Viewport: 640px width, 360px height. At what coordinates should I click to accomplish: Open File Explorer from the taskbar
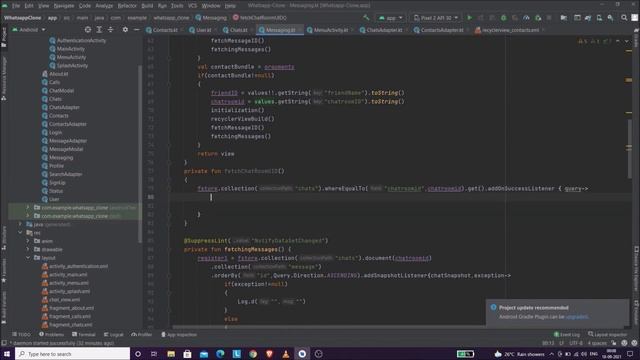pos(171,354)
